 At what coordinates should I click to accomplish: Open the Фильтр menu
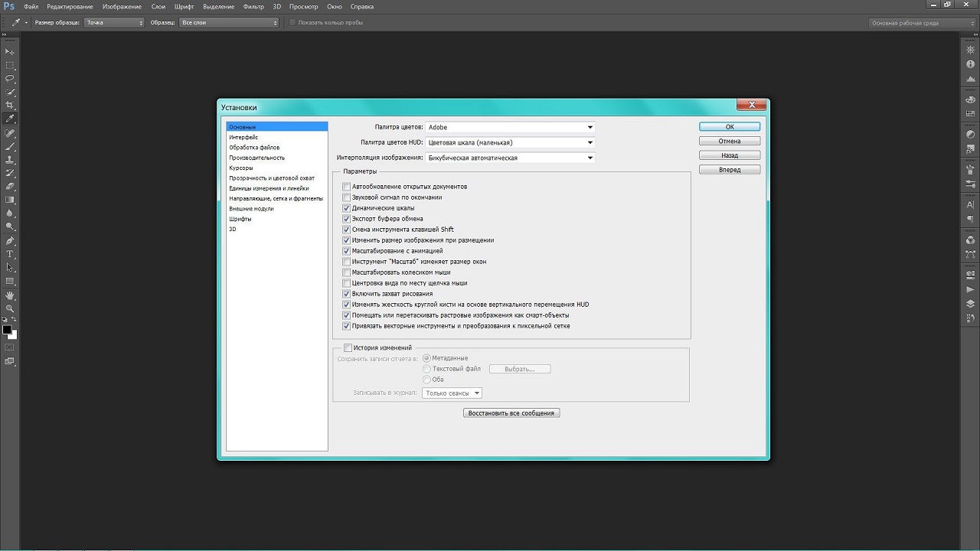coord(253,7)
